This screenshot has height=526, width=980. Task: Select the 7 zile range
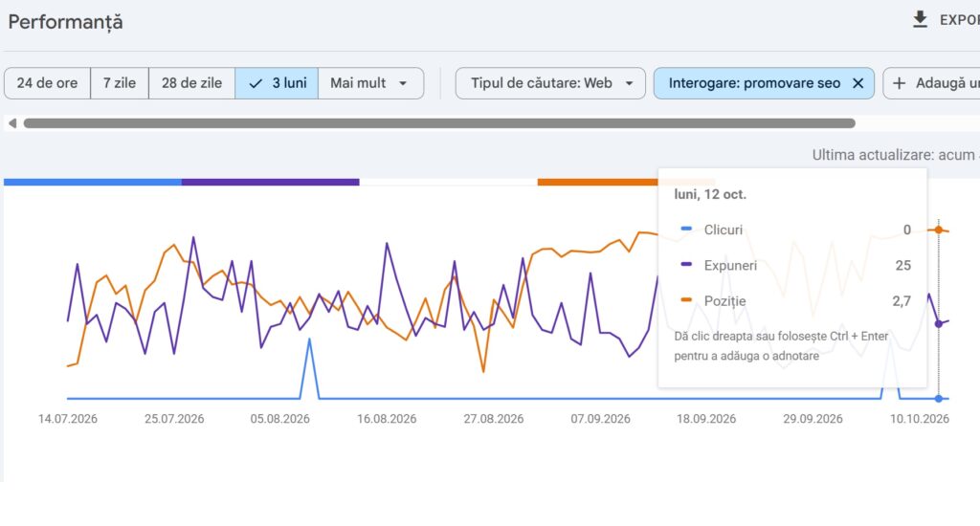tap(120, 83)
